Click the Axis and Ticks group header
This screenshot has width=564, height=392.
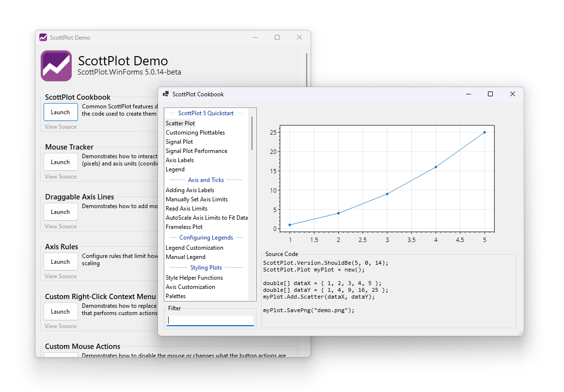[x=206, y=180]
